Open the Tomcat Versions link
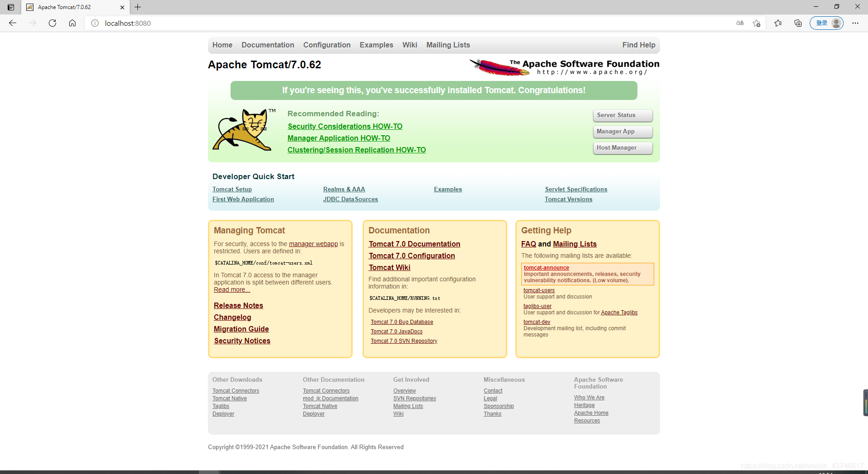Screen dimensions: 868x474 568,199
